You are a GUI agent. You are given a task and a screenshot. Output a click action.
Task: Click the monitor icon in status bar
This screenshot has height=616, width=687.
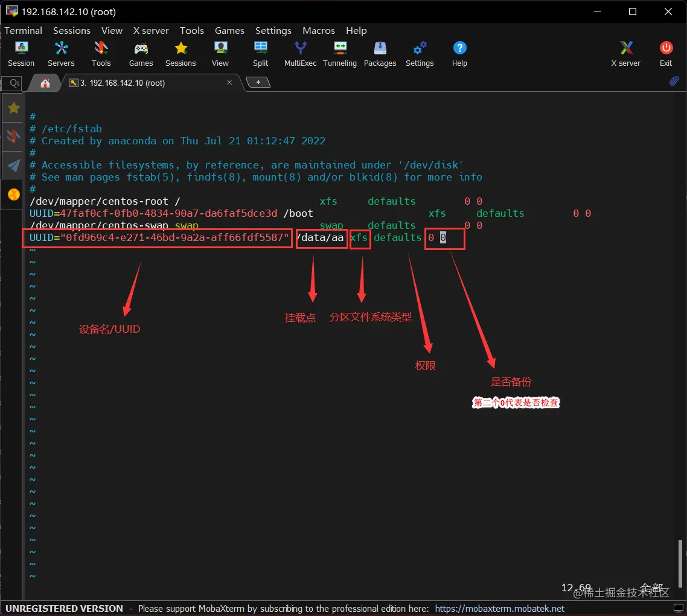pos(678,608)
